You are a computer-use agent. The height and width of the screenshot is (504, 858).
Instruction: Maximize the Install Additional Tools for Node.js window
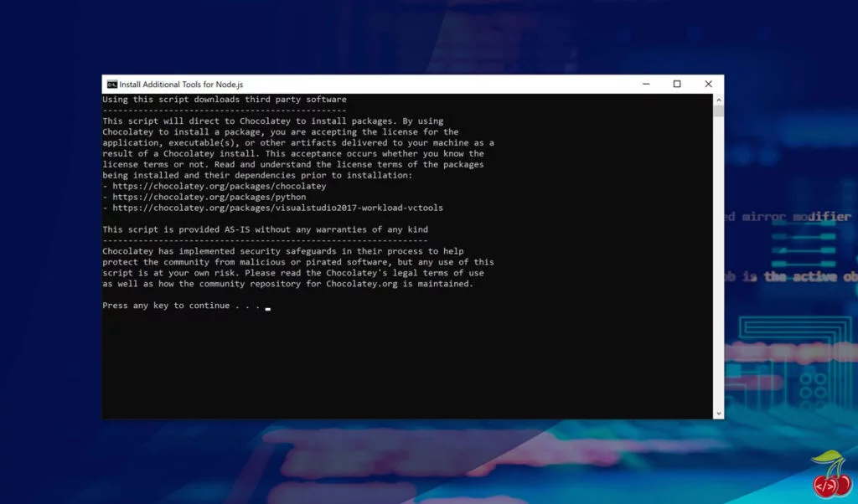(677, 85)
